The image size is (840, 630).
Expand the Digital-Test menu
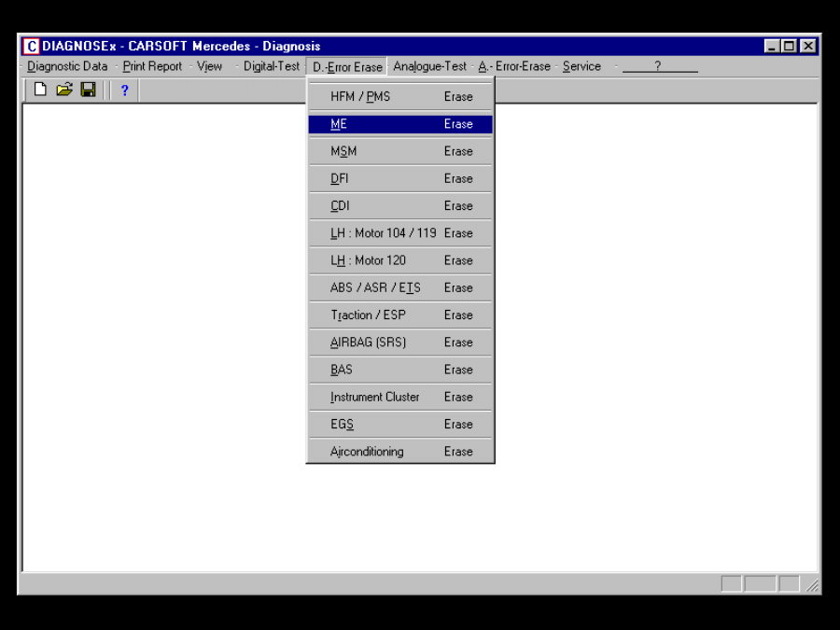click(272, 66)
